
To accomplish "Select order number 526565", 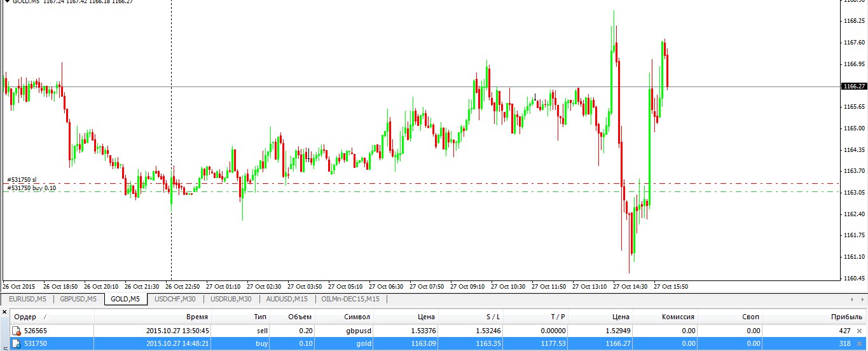I will click(x=36, y=331).
